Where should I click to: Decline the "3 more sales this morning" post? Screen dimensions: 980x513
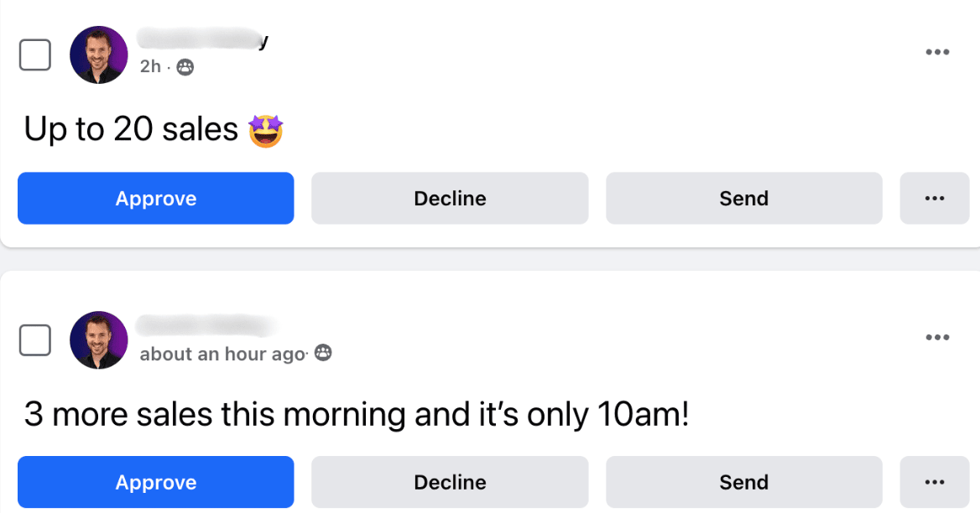450,482
